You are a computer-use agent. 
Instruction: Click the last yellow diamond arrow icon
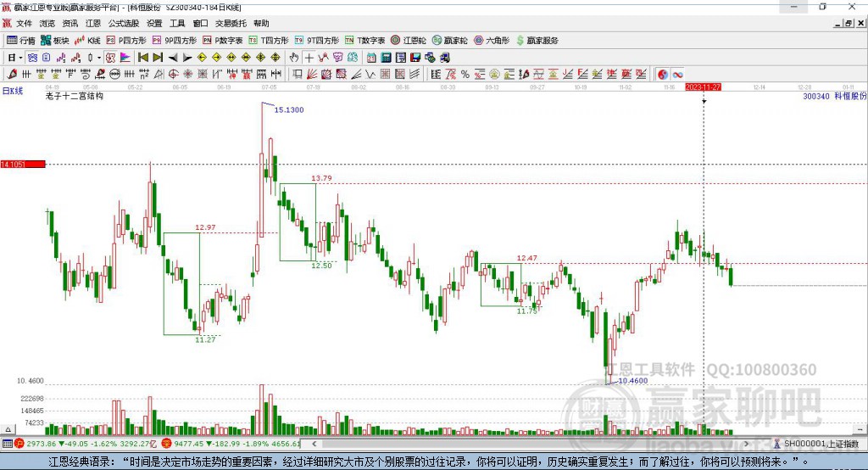pyautogui.click(x=275, y=58)
